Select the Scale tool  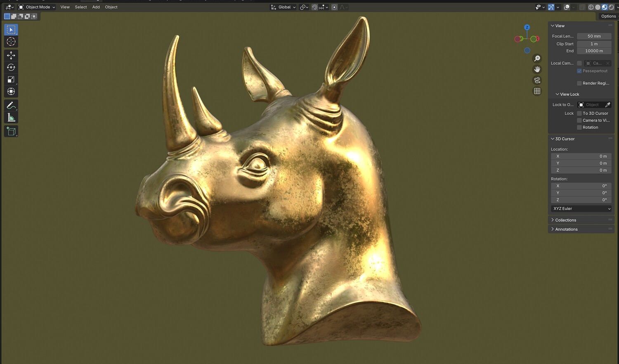[x=11, y=79]
